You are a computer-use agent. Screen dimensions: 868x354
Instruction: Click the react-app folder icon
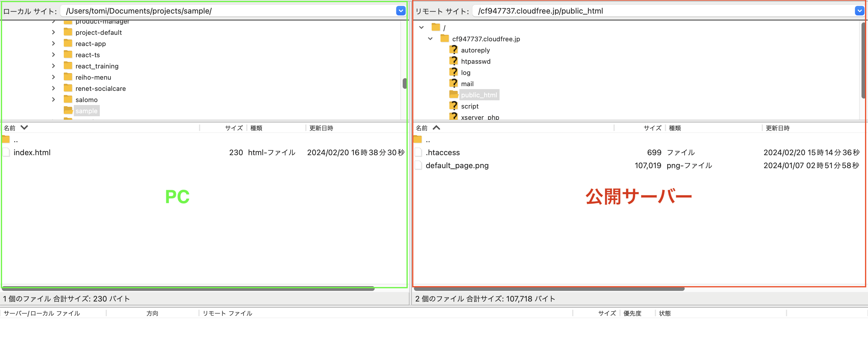(68, 43)
